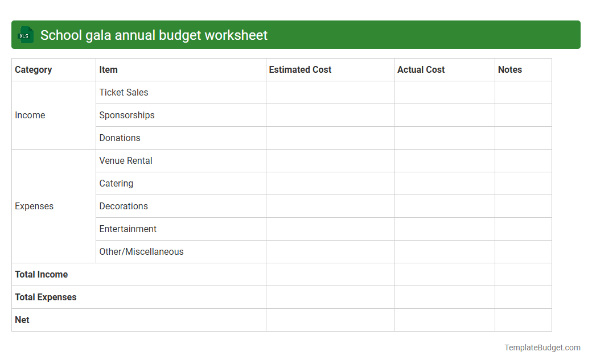Click the Category column header

click(34, 69)
